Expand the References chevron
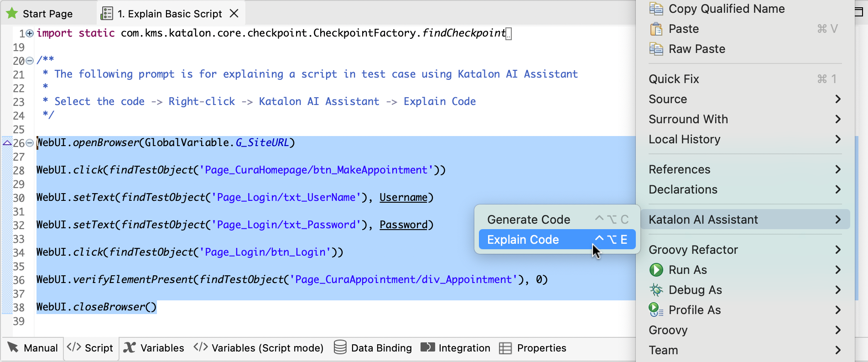 [838, 169]
